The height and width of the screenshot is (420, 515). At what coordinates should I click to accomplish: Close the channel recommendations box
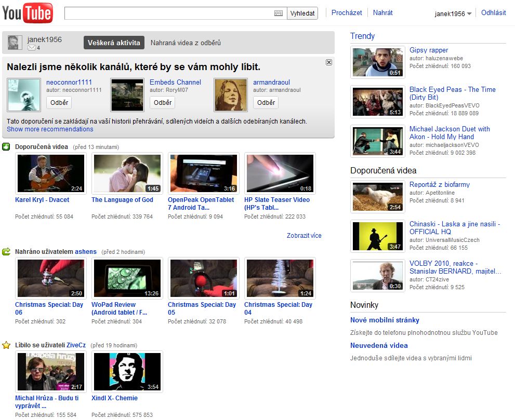click(329, 62)
